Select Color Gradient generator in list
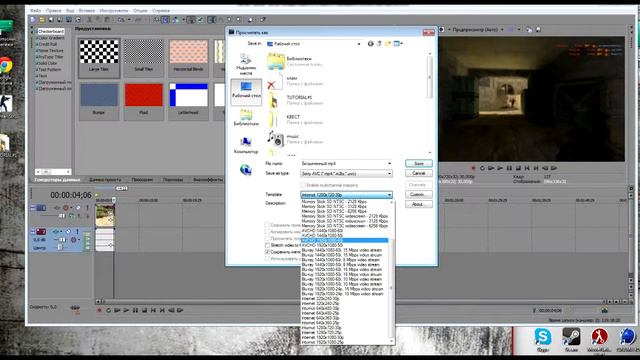Image resolution: width=640 pixels, height=360 pixels. click(x=51, y=38)
